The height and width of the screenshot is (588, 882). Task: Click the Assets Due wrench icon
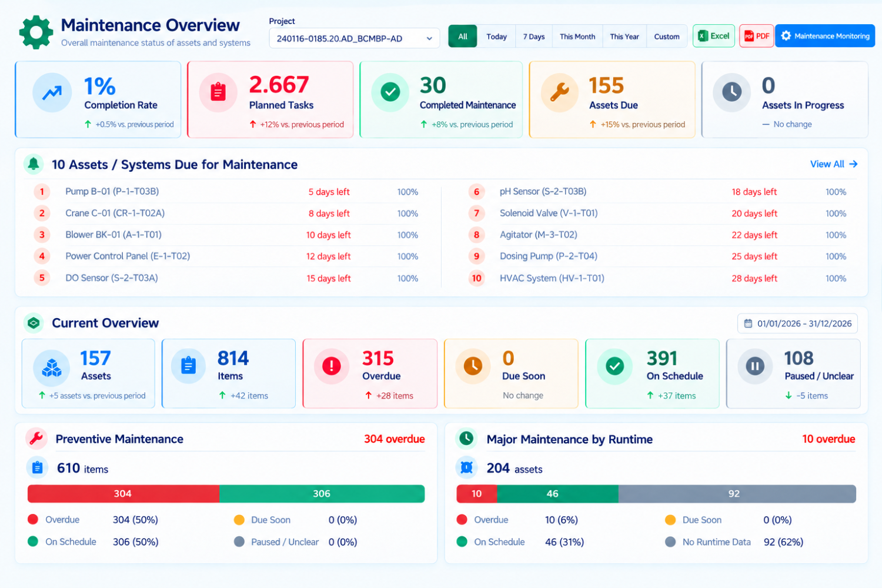pos(559,92)
